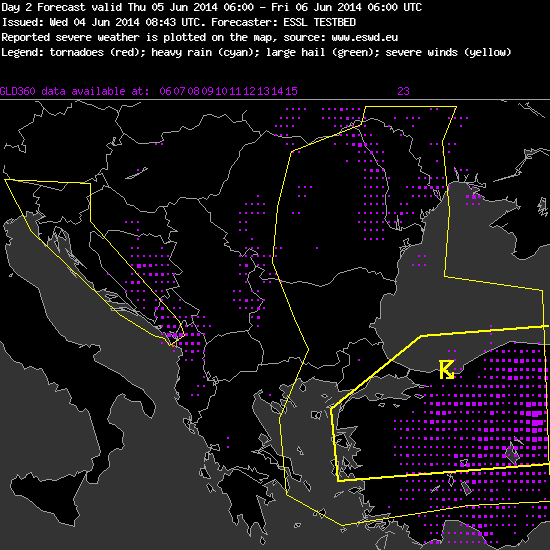Open the www.eswd.eu source link

click(x=364, y=37)
